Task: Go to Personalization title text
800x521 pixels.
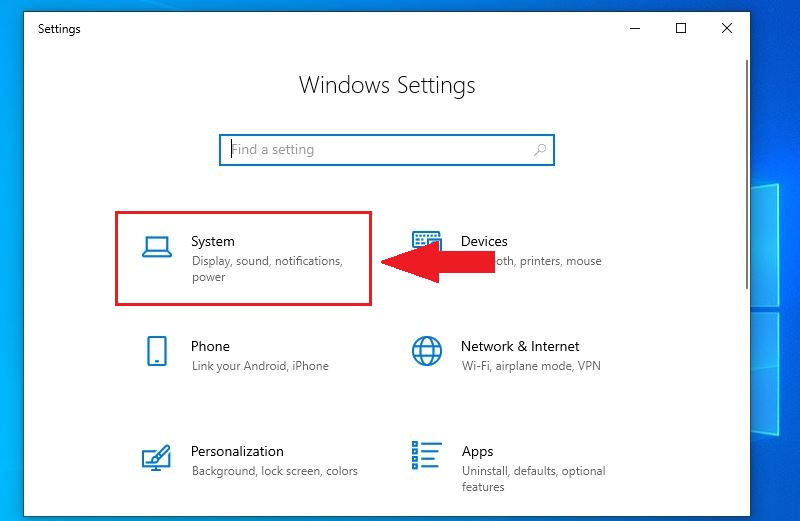Action: (237, 451)
